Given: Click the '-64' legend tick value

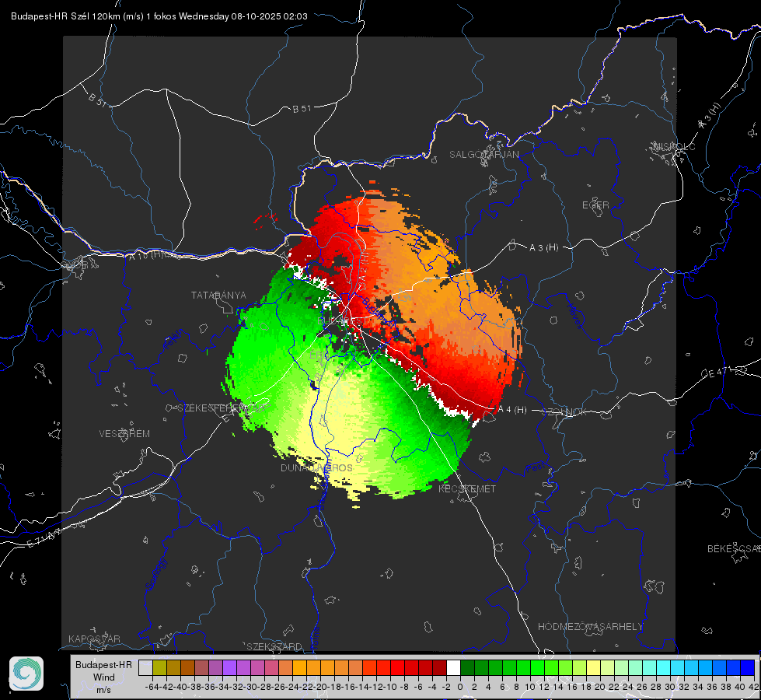Looking at the screenshot, I should pyautogui.click(x=152, y=687).
